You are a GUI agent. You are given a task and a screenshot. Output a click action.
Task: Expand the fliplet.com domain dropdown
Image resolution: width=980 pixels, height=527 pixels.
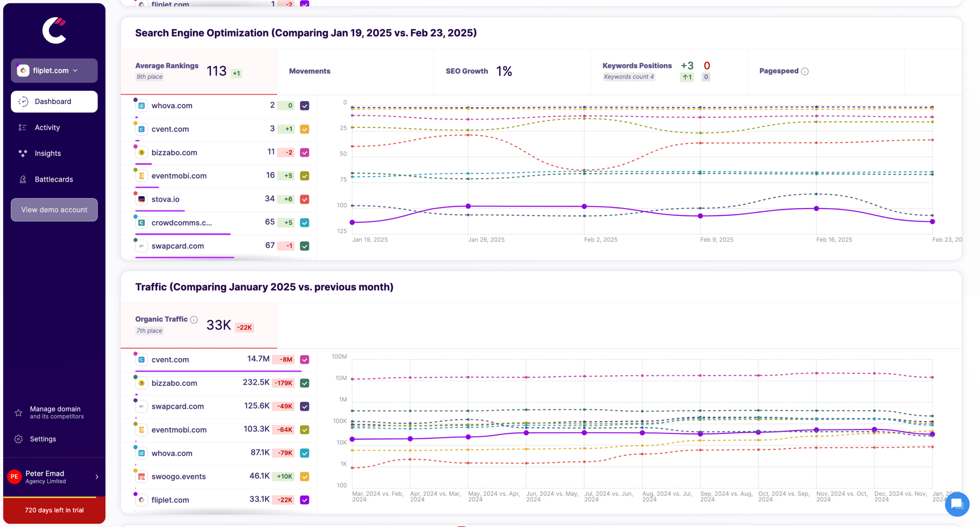pyautogui.click(x=54, y=71)
